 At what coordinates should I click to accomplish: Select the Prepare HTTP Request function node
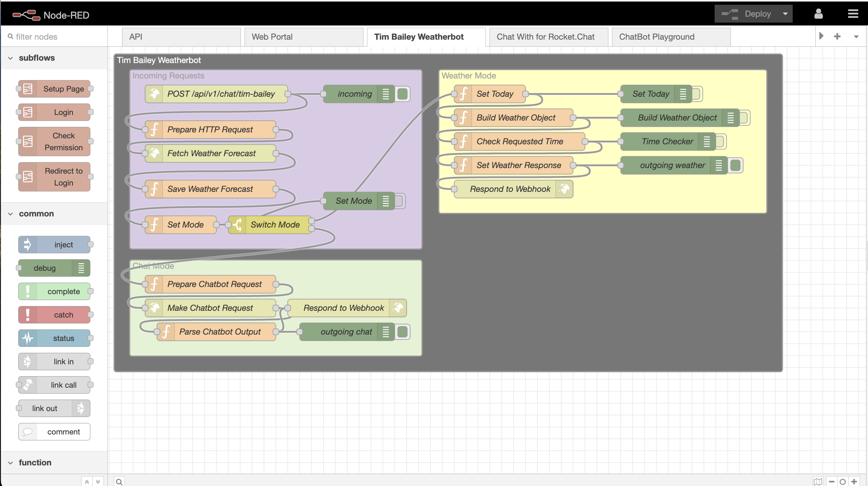210,130
